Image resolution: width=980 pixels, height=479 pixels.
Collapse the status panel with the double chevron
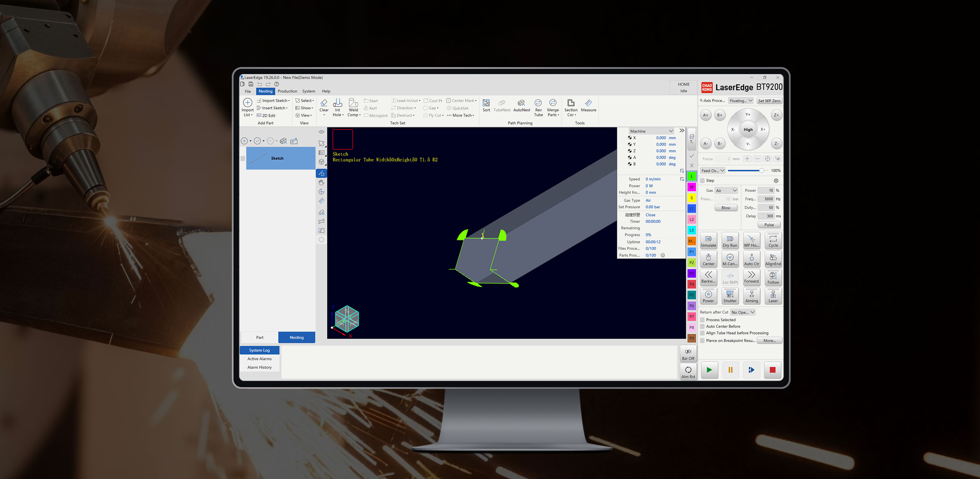pos(682,130)
